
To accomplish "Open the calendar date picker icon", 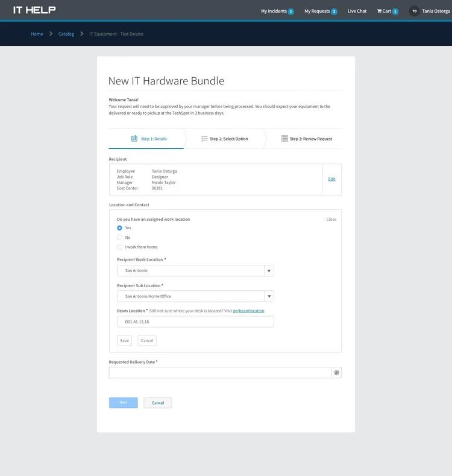I will [x=336, y=372].
